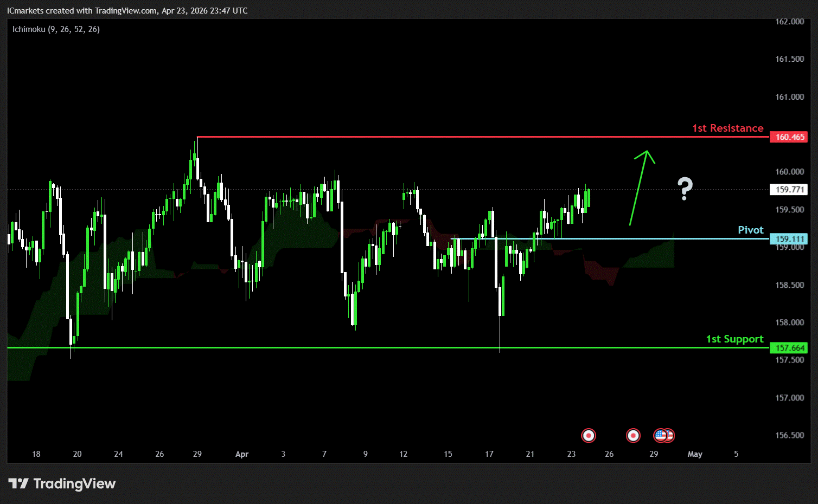Click the Japan flag event icon before 29

tap(633, 435)
